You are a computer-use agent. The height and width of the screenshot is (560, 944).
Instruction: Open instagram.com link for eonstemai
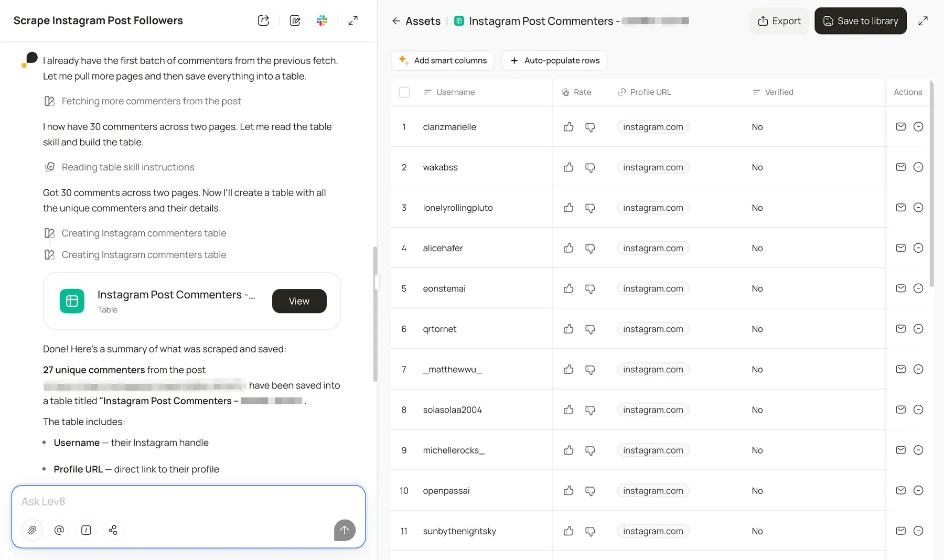tap(653, 288)
